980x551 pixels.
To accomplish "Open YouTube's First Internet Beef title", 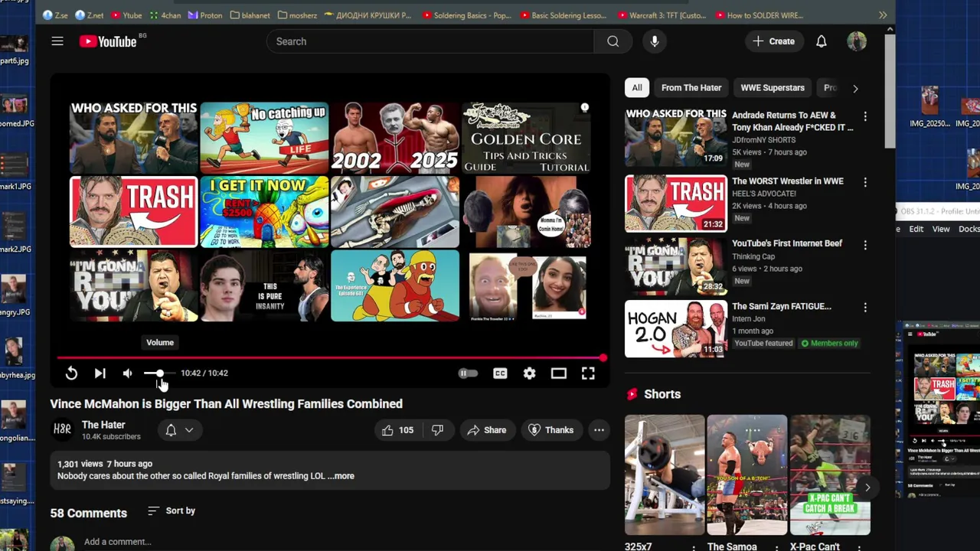I will coord(786,243).
